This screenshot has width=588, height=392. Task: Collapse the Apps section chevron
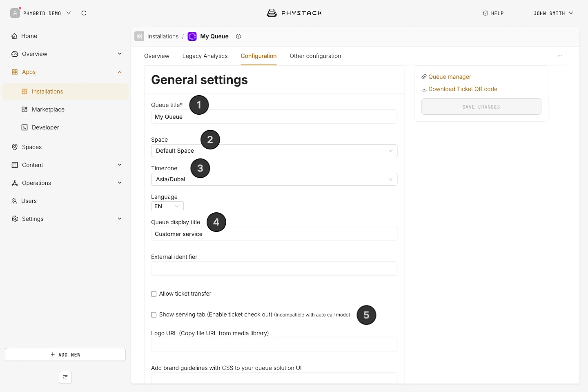click(120, 72)
